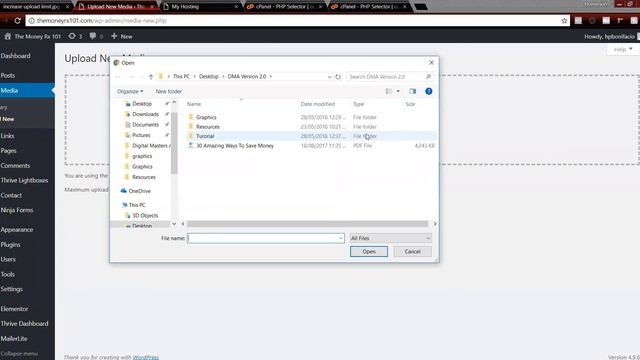Open Thrive Lightboxes in sidebar
This screenshot has width=640, height=360.
point(24,180)
